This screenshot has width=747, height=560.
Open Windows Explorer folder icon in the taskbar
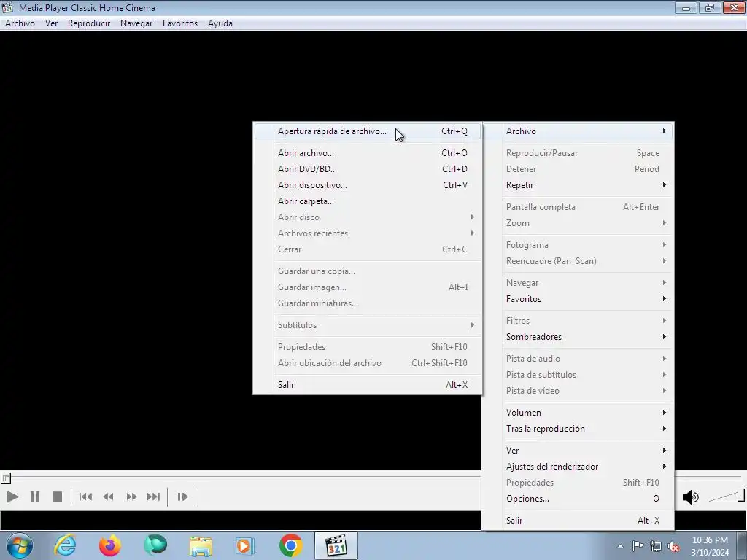201,545
